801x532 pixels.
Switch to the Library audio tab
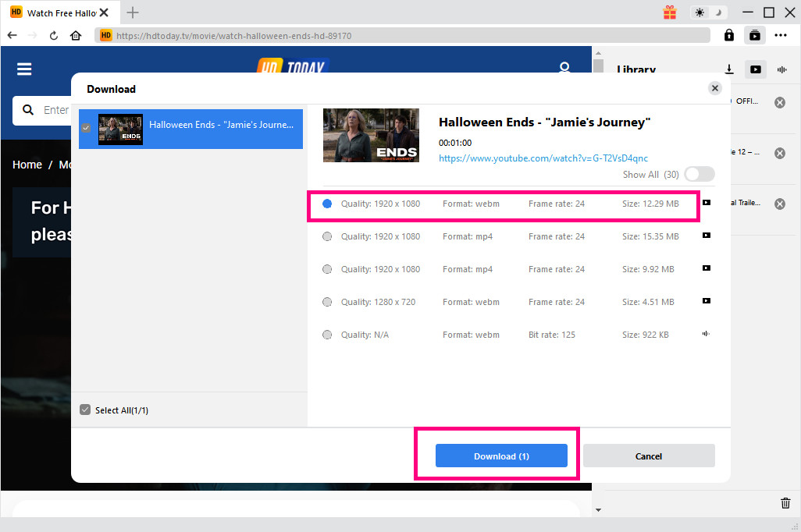(781, 69)
